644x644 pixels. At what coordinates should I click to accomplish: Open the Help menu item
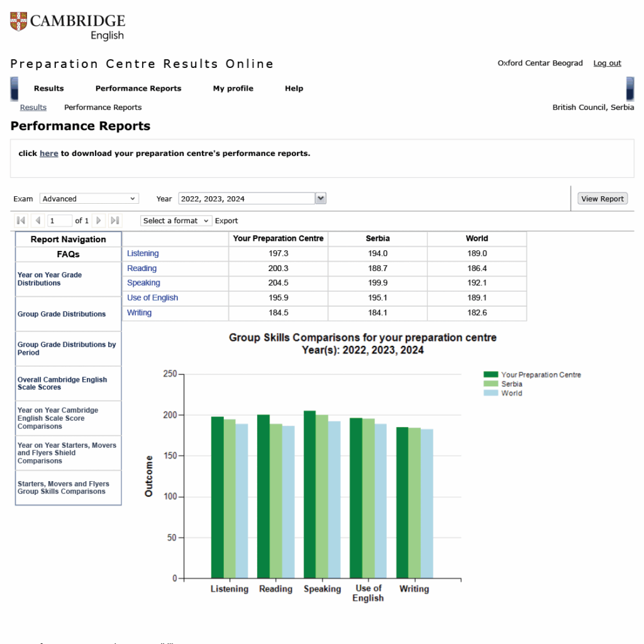tap(294, 88)
